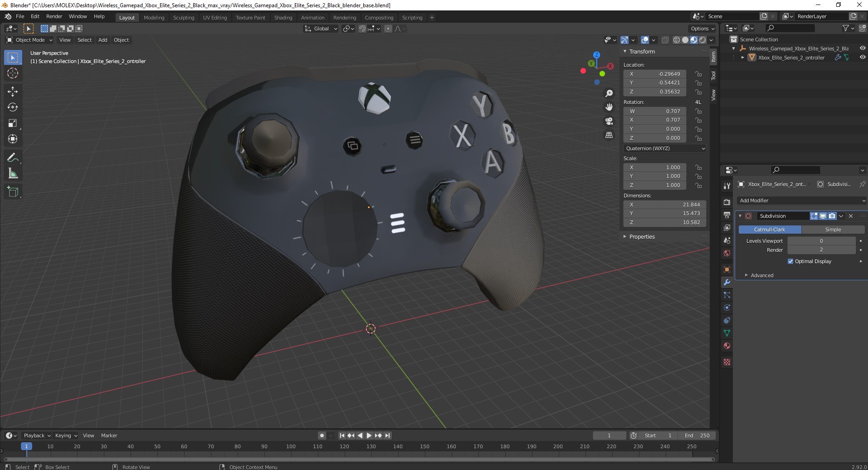Switch to rendered viewport shading
This screenshot has width=868, height=470.
point(702,40)
